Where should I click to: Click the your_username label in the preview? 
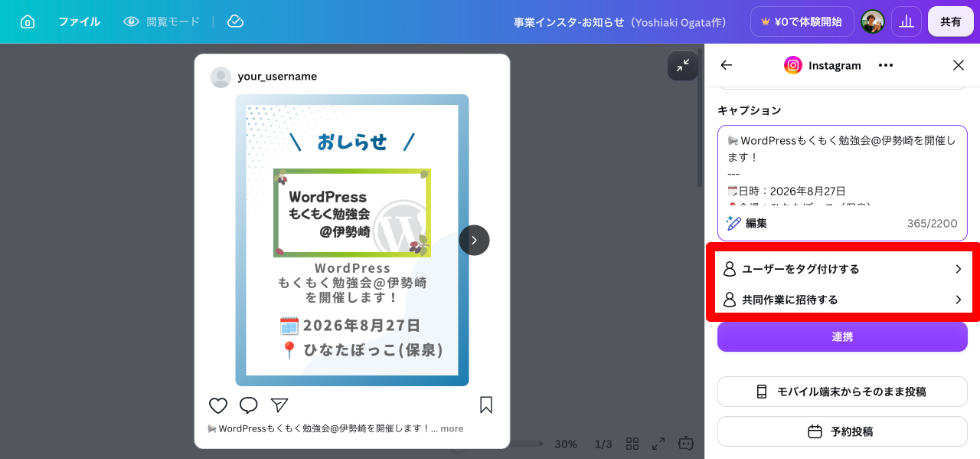pyautogui.click(x=277, y=77)
